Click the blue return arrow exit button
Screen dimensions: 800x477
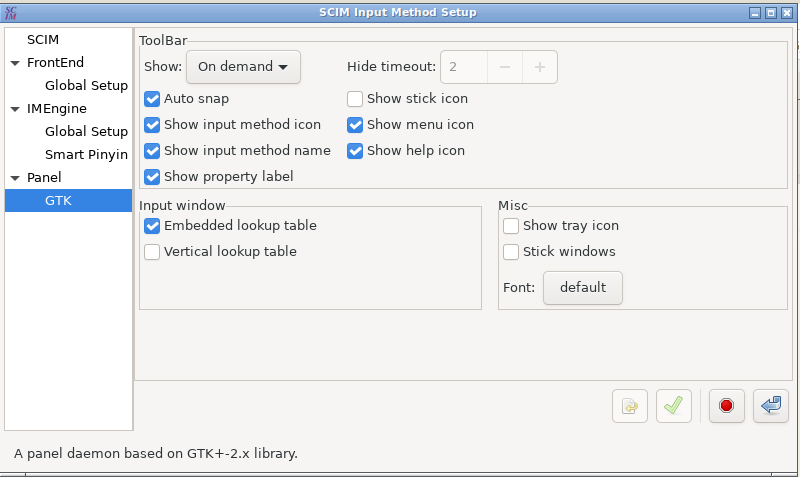[770, 406]
